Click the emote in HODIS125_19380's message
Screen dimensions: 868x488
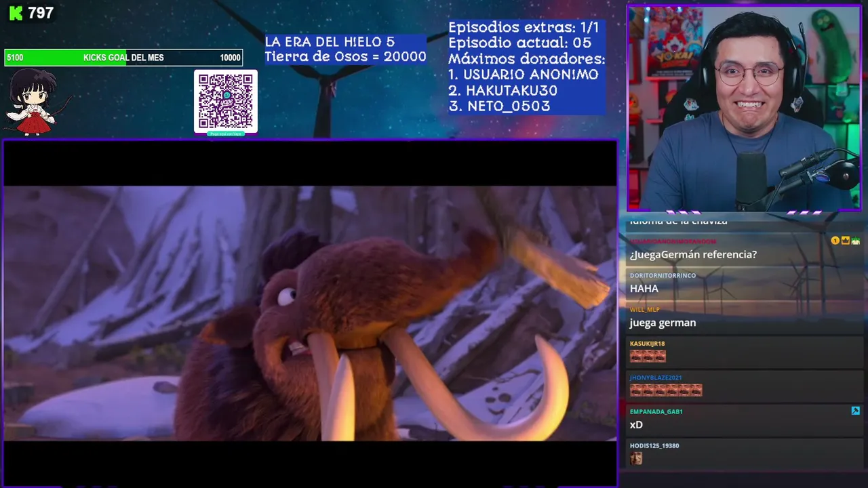click(636, 459)
